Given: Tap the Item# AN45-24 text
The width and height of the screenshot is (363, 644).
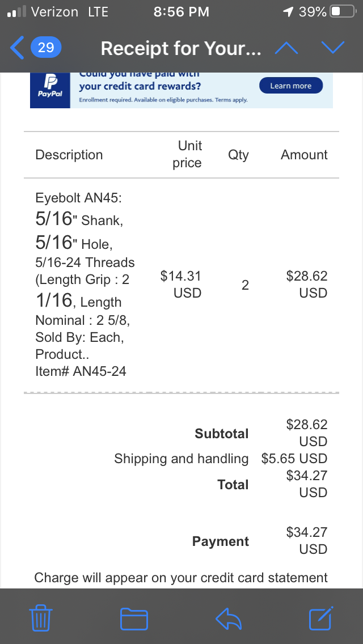Looking at the screenshot, I should [81, 371].
